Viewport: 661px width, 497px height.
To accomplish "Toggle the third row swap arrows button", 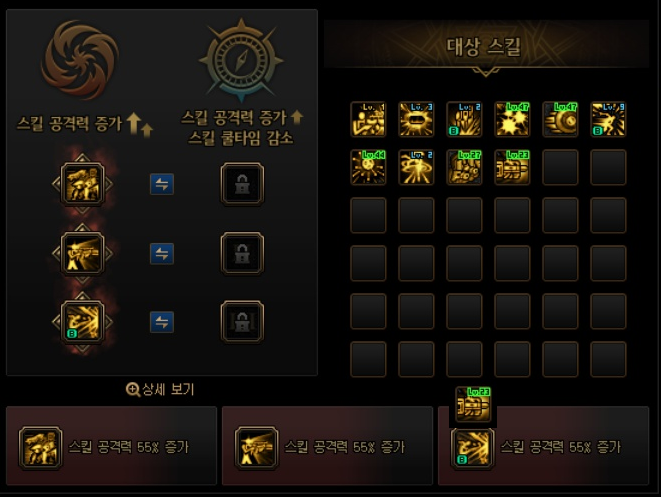I will click(x=162, y=322).
